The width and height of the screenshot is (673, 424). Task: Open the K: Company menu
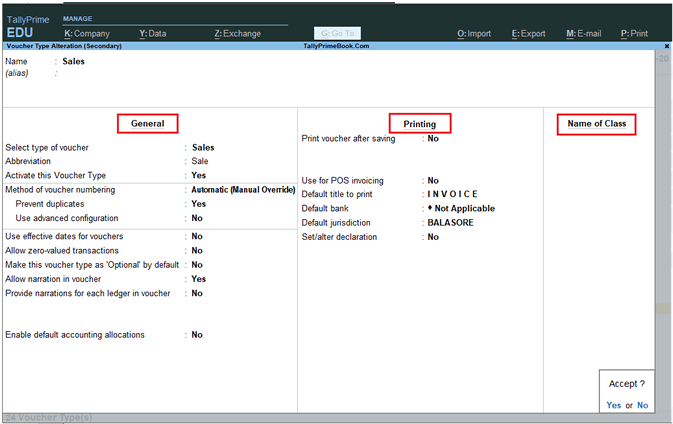click(87, 33)
